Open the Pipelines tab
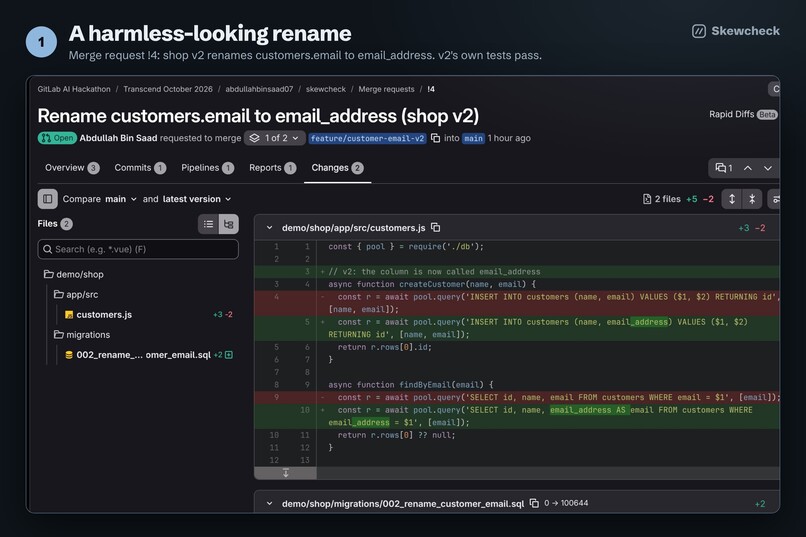The image size is (806, 537). [207, 168]
